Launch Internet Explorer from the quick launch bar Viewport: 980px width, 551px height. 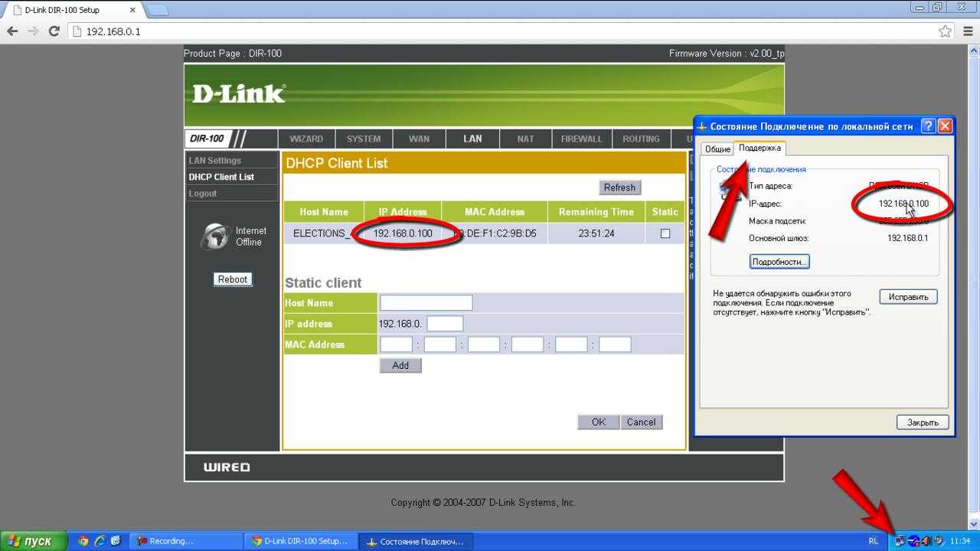pyautogui.click(x=100, y=541)
